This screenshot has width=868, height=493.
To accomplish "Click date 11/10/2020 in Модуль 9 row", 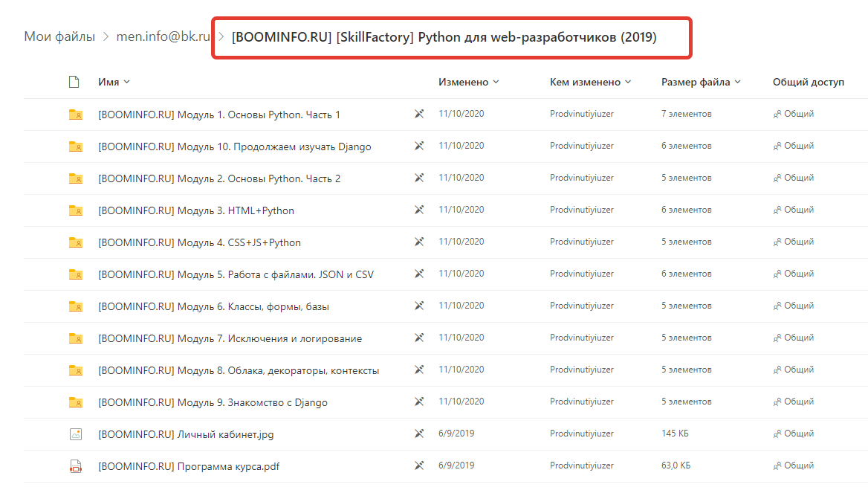I will coord(461,401).
